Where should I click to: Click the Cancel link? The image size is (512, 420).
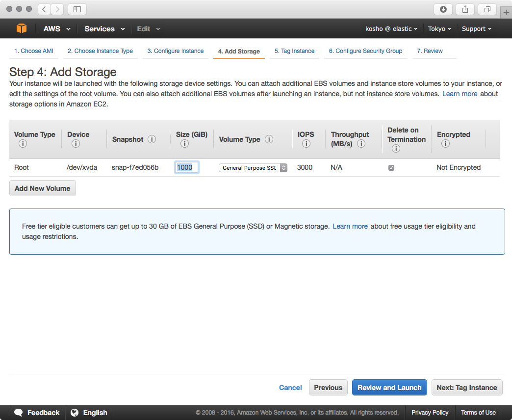pyautogui.click(x=290, y=388)
